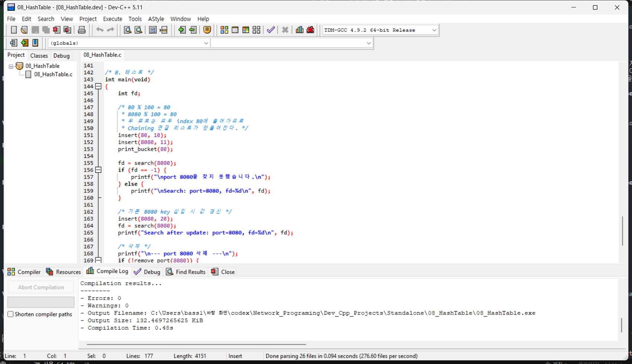Open the Resources bottom tab

(63, 272)
